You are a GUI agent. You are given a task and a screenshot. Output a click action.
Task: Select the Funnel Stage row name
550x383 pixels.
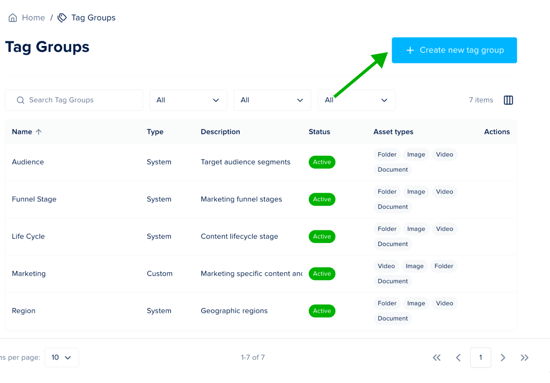(34, 199)
